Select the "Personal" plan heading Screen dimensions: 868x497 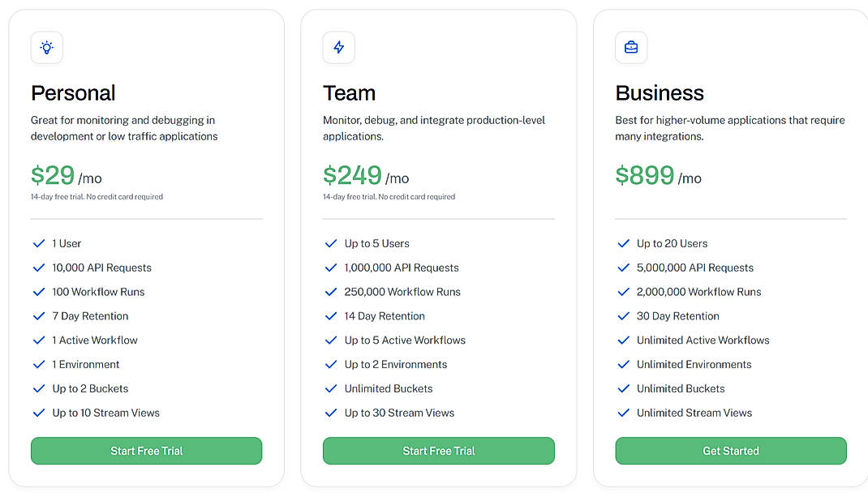pyautogui.click(x=73, y=93)
